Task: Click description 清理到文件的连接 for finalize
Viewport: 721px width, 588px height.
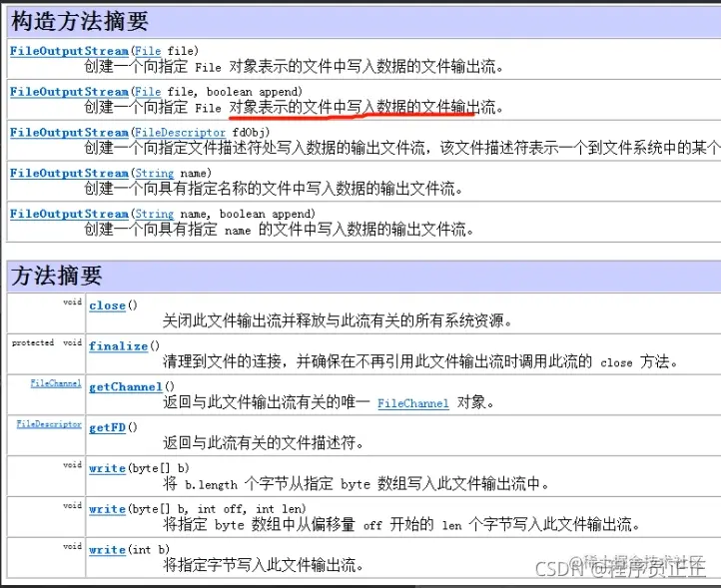Action: click(420, 361)
